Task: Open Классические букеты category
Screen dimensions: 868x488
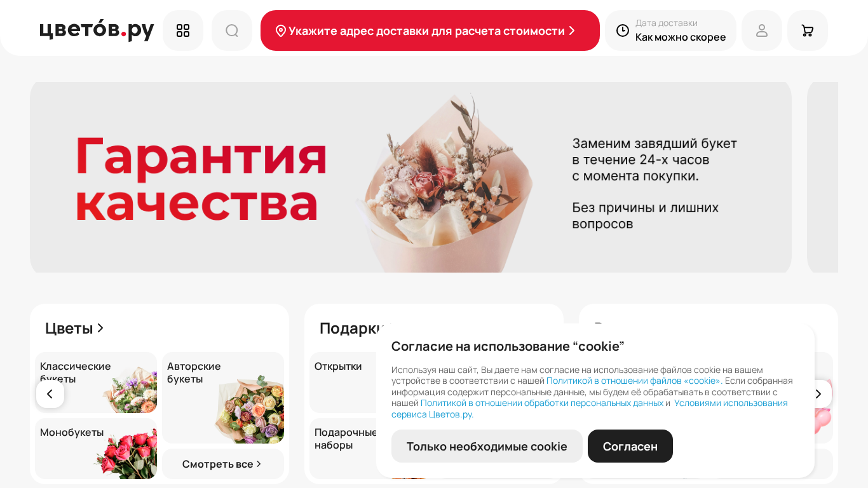Action: point(96,383)
